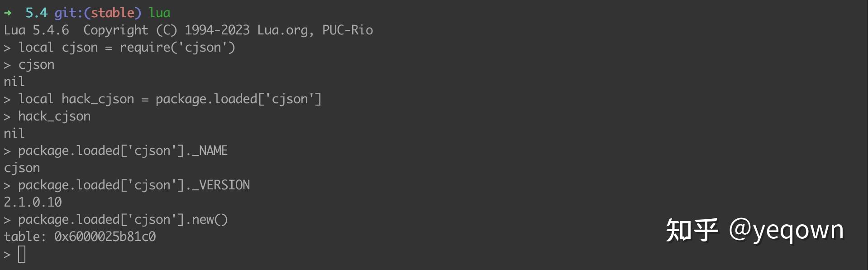
Task: Click the 5.4 directory name in prompt
Action: point(36,13)
